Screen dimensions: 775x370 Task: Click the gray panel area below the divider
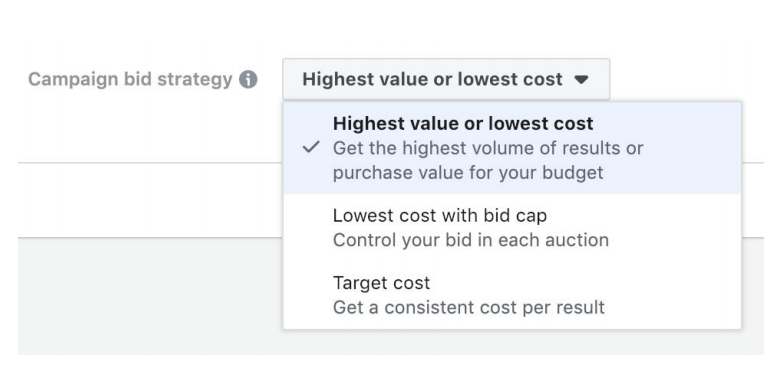pos(150,295)
